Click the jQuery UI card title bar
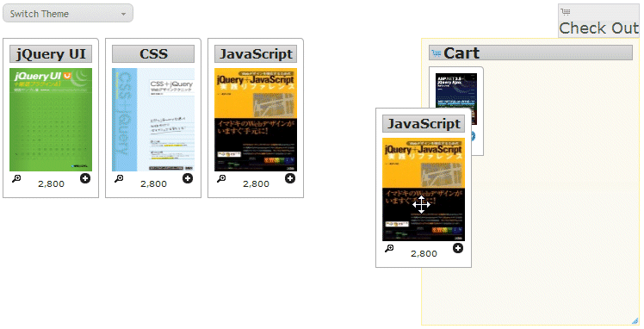Screen dimensions: 644x329 pyautogui.click(x=51, y=53)
